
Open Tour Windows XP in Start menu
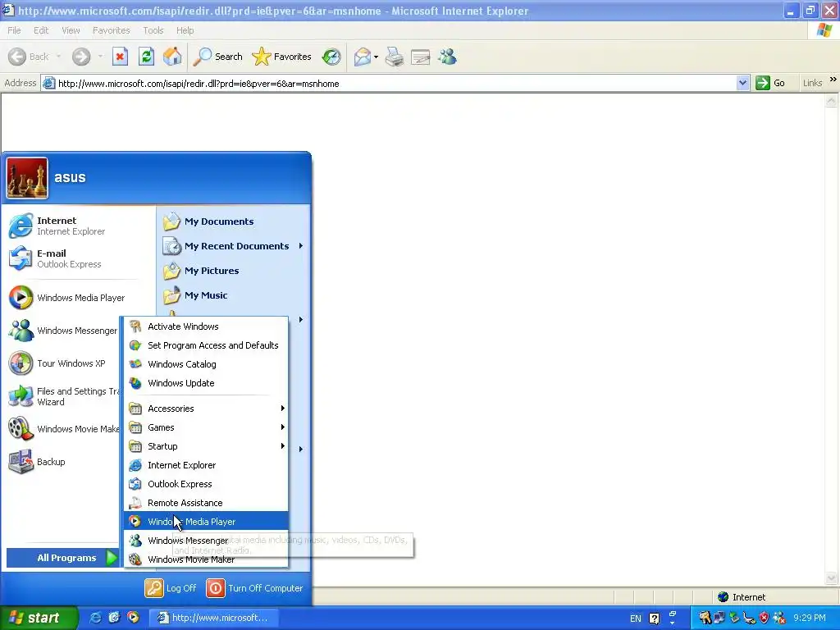pos(62,363)
